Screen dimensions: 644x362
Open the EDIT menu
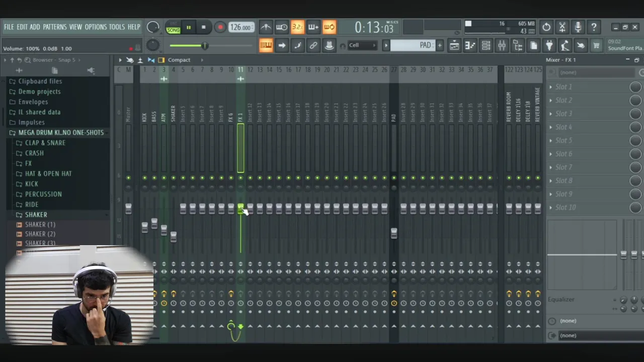(x=22, y=27)
